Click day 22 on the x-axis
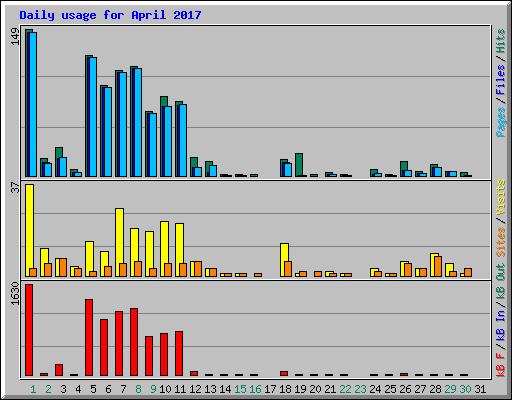This screenshot has height=400, width=512. [x=345, y=389]
